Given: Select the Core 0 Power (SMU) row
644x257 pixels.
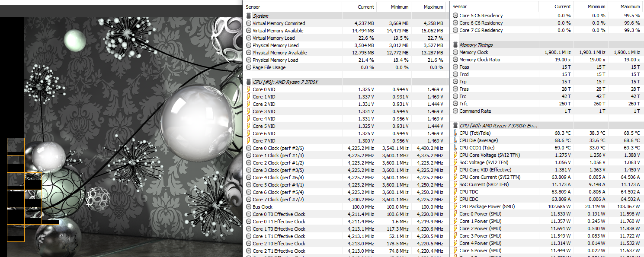Looking at the screenshot, I should click(547, 214).
